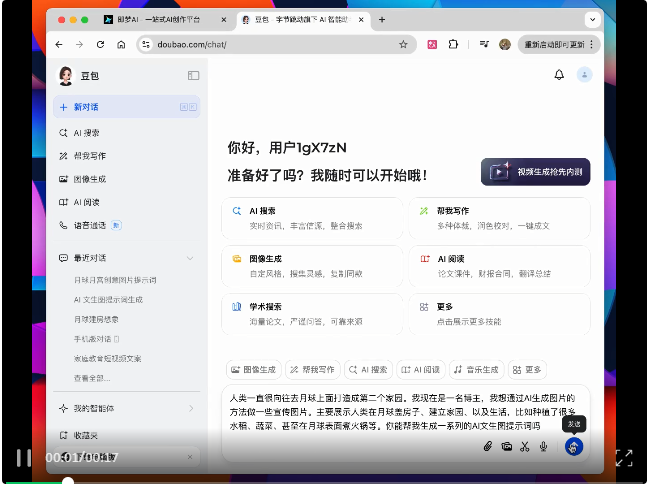Click the browser forward arrow

79,45
